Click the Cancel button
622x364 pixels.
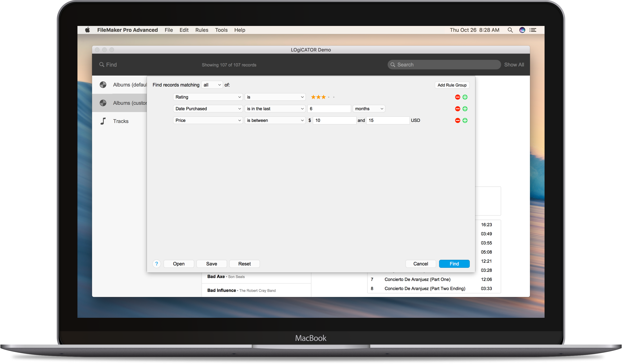click(421, 263)
